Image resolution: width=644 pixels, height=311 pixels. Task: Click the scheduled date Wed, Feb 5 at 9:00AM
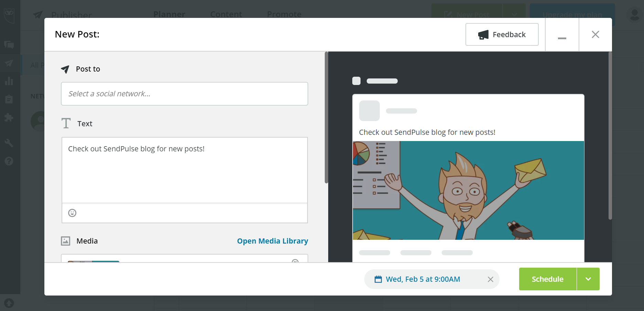tap(423, 279)
